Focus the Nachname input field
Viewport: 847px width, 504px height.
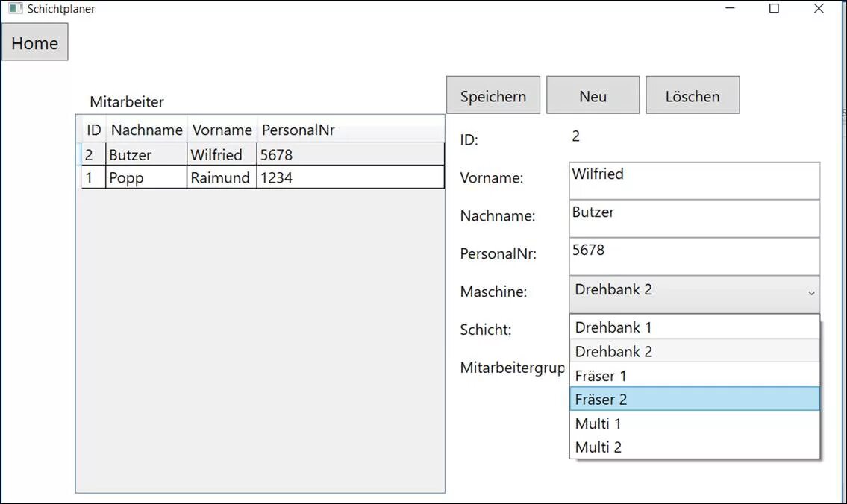click(694, 218)
